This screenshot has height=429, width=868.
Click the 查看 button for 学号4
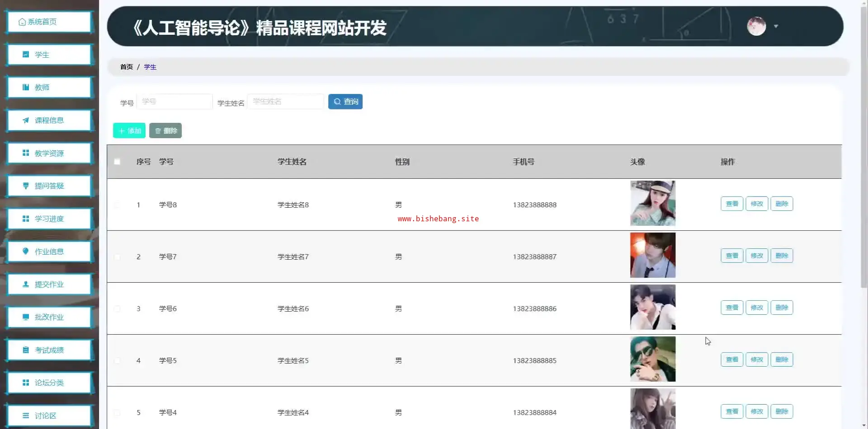pyautogui.click(x=732, y=411)
